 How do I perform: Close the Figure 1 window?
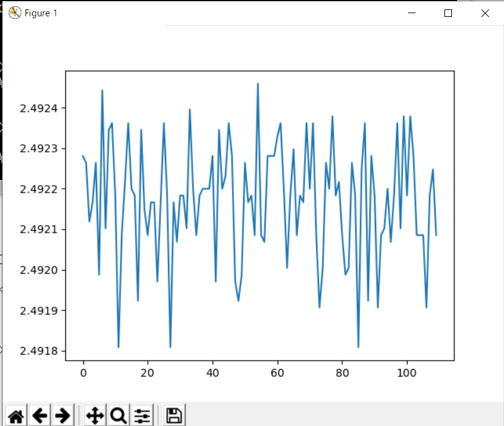point(485,13)
